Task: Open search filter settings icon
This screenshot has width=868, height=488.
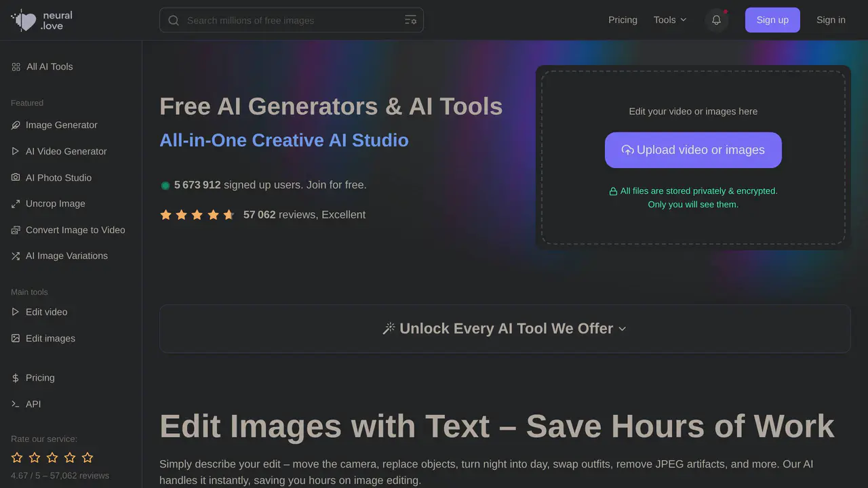Action: tap(410, 20)
